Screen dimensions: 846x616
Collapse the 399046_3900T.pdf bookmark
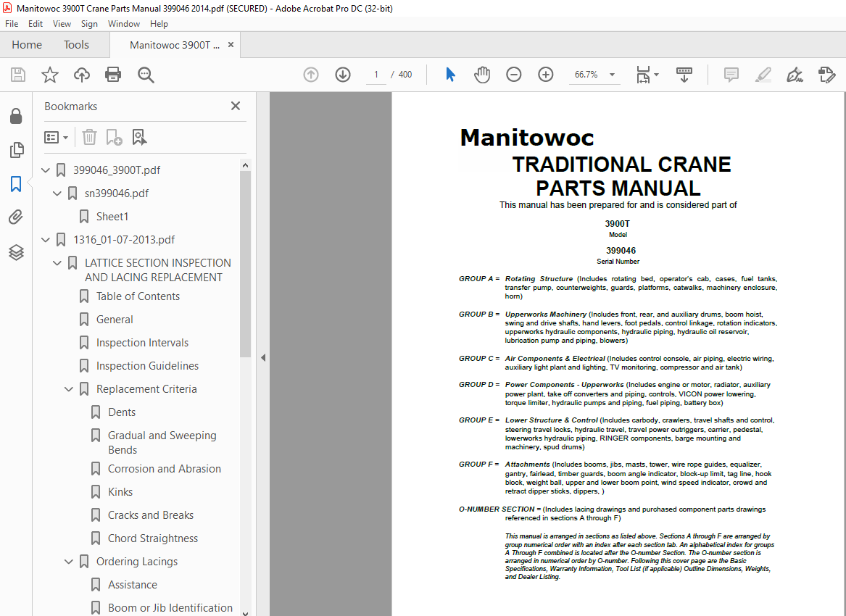click(46, 170)
